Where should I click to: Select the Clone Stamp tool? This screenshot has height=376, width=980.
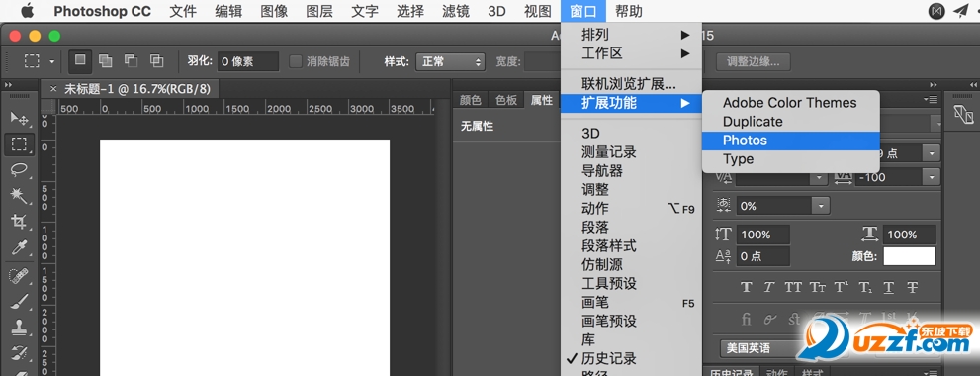click(19, 327)
